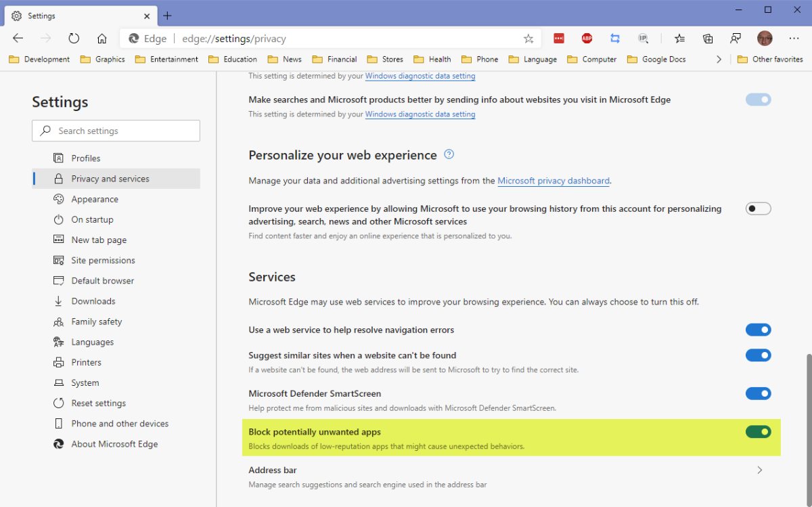Refresh the page with reload icon
The image size is (812, 507).
pos(74,39)
